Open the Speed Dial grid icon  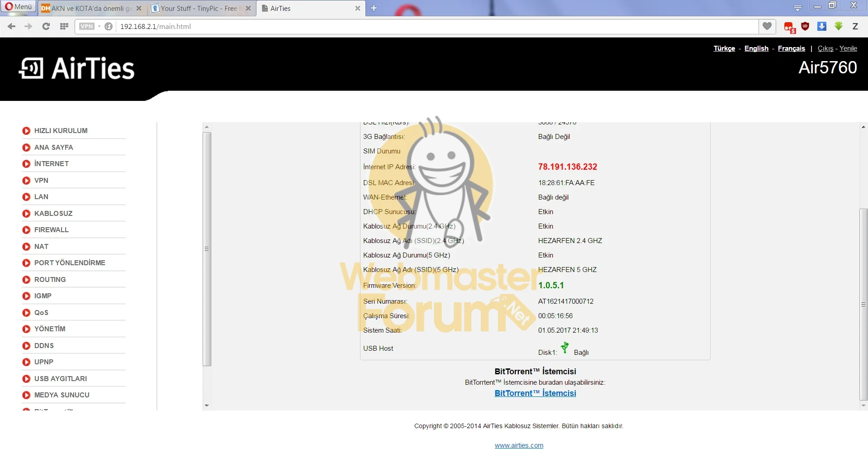click(64, 26)
